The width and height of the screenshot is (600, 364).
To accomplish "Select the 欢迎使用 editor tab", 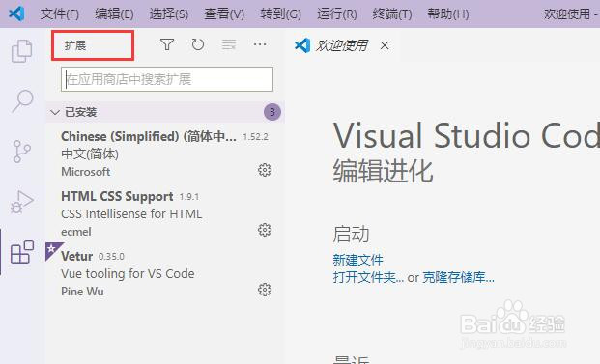I will point(342,46).
